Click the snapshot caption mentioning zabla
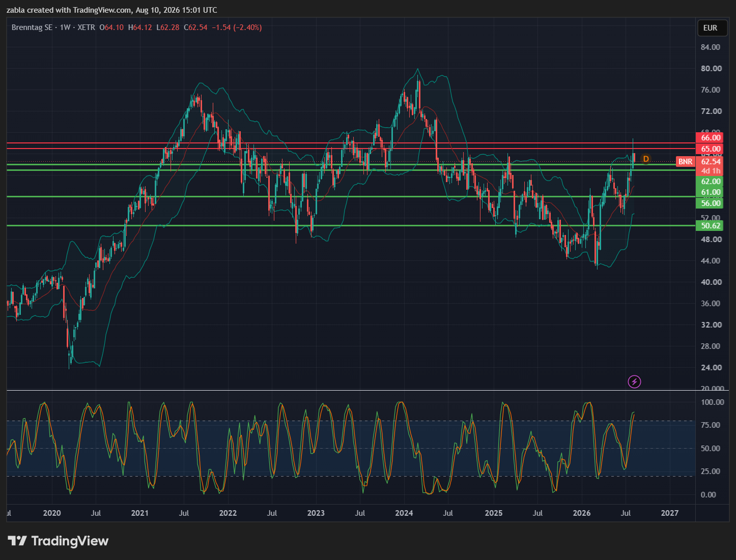Viewport: 736px width, 560px height. tap(111, 10)
